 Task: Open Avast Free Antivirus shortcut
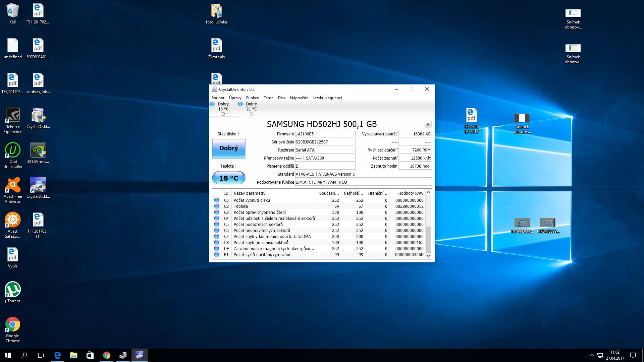pos(12,190)
